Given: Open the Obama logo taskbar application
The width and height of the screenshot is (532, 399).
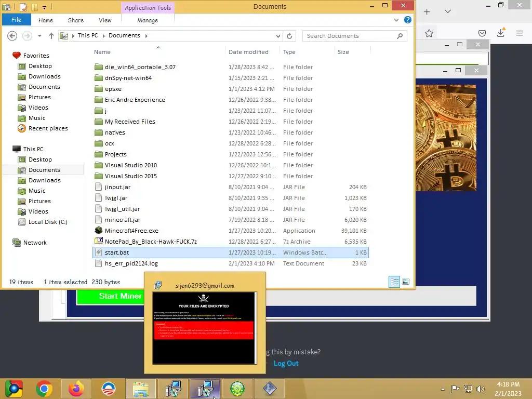Looking at the screenshot, I should point(109,389).
